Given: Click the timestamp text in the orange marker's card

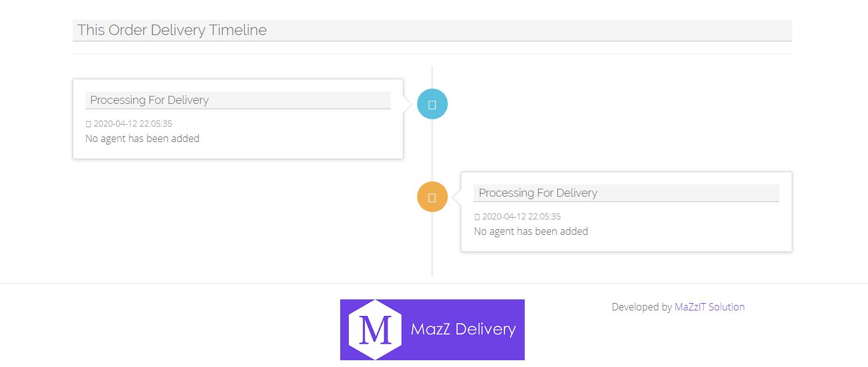Looking at the screenshot, I should pyautogui.click(x=522, y=216).
